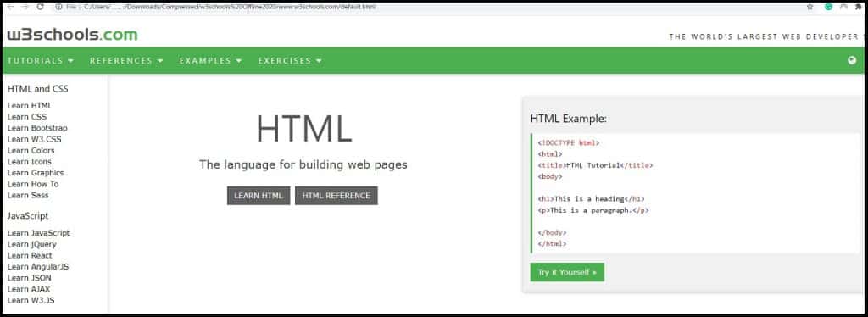The height and width of the screenshot is (317, 868).
Task: Open Learn Icons in sidebar
Action: coord(30,162)
